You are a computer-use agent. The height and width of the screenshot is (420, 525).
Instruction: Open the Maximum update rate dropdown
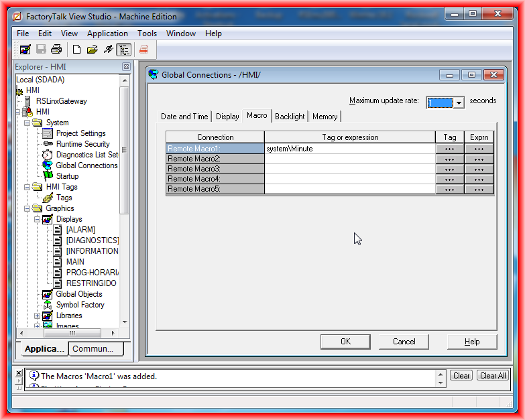[x=459, y=102]
